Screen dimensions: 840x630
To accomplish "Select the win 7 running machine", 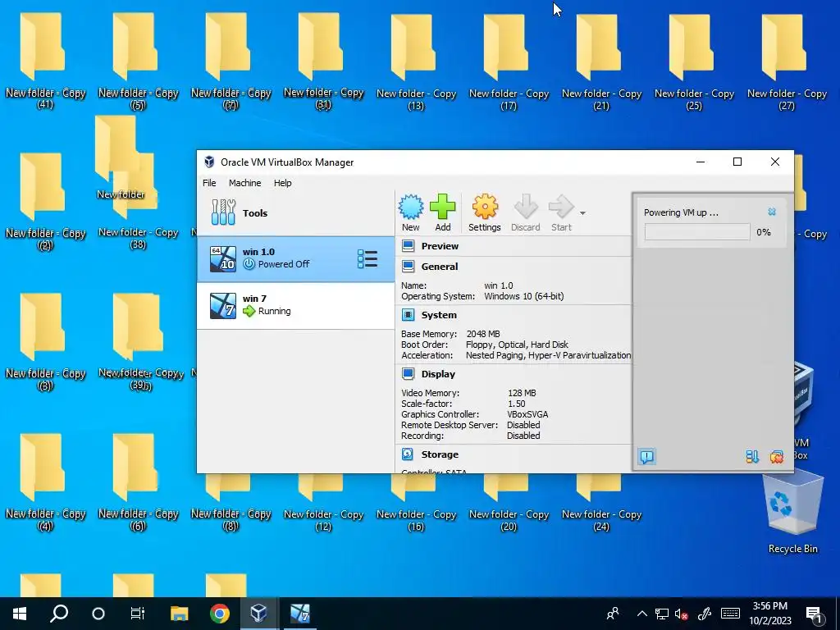I will coord(295,306).
